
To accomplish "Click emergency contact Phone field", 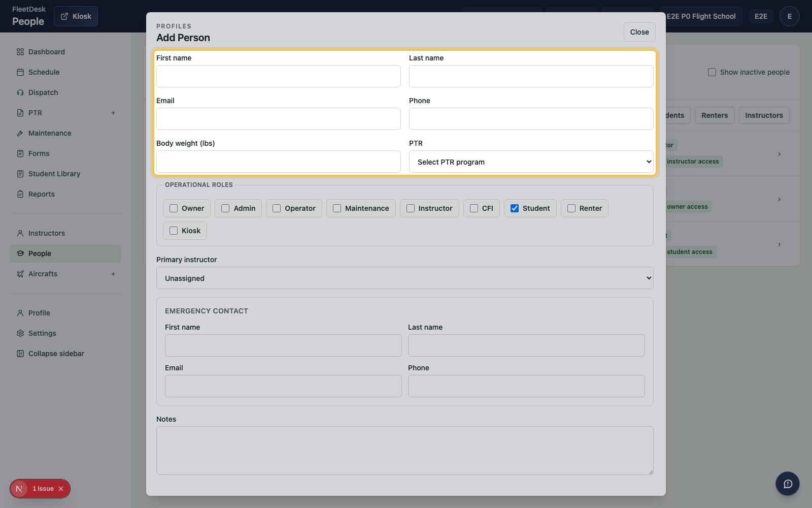I will (526, 386).
